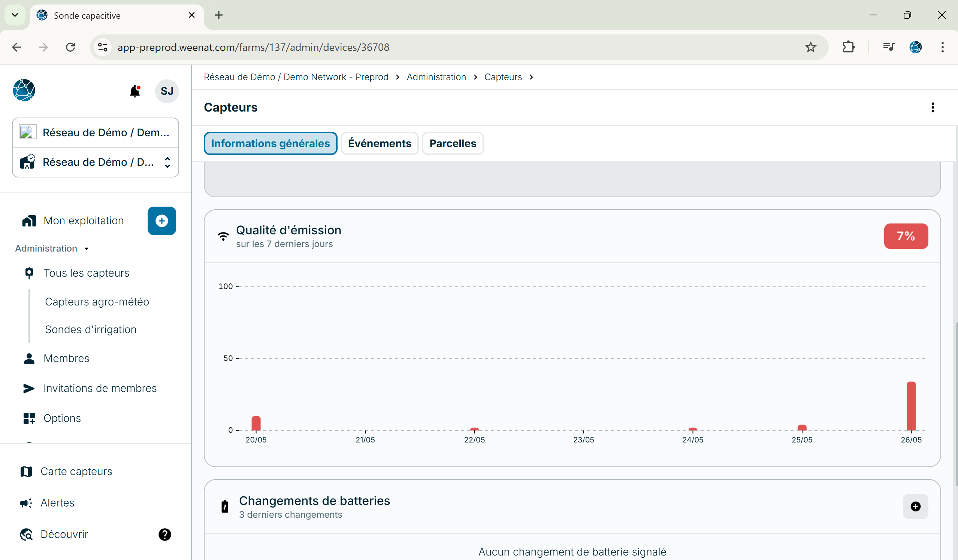Click the Carte capteurs map icon

[26, 472]
